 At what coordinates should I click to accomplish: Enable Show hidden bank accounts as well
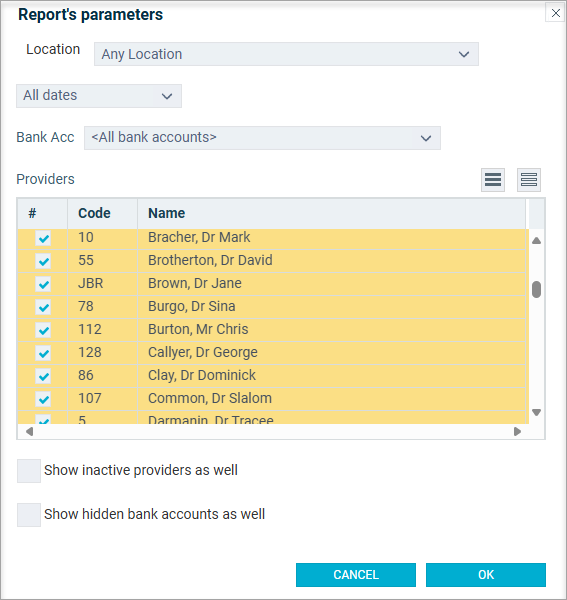pos(29,515)
